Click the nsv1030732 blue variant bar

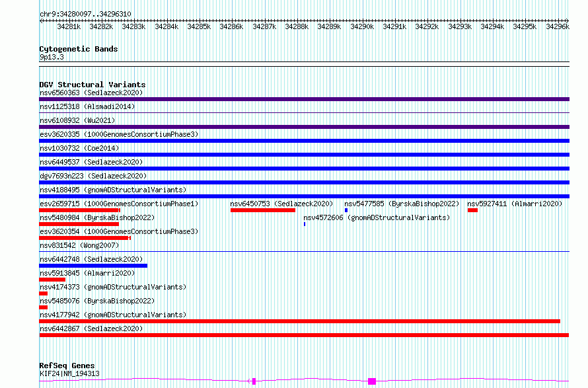[x=304, y=155]
